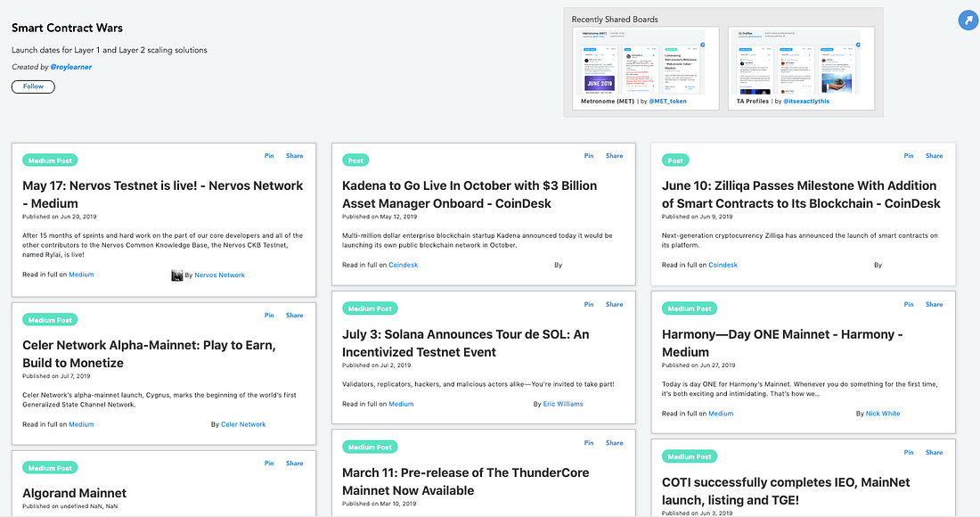Open the Harmony Day ONE Mainnet headline
This screenshot has height=517, width=980.
782,343
